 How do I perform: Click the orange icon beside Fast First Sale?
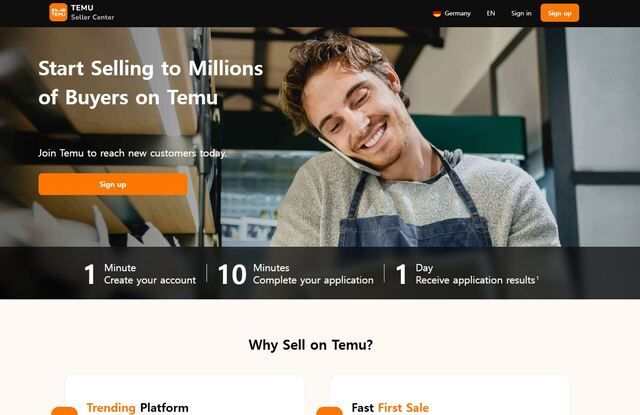coord(329,411)
